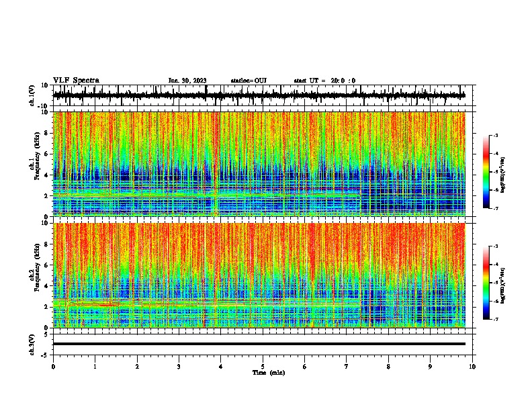The image size is (532, 411).
Task: Click time axis tick label "9"
Action: point(430,367)
